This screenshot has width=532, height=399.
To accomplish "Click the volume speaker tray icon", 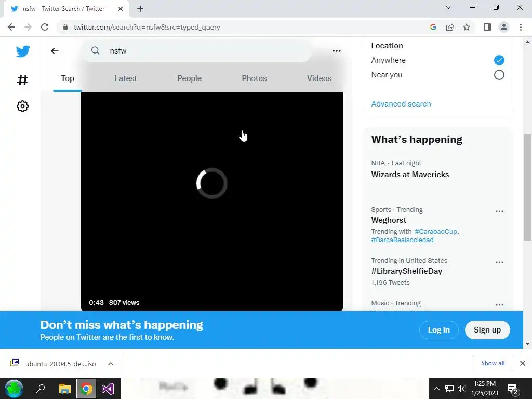I will click(x=461, y=389).
